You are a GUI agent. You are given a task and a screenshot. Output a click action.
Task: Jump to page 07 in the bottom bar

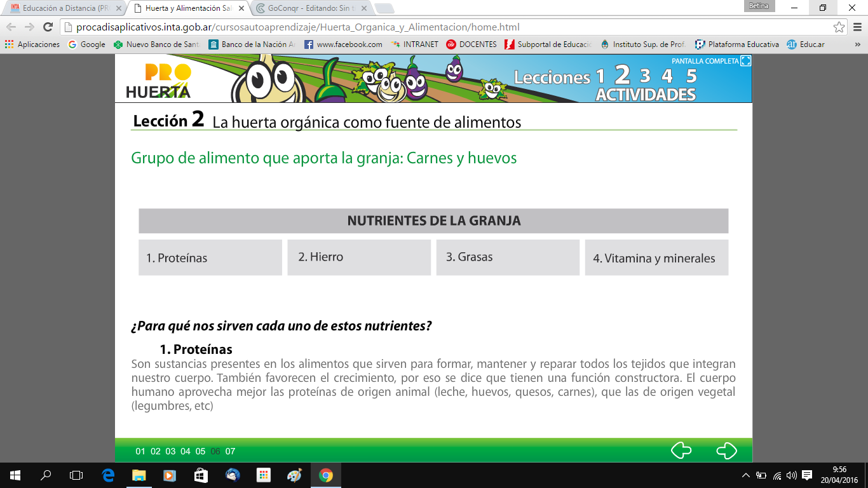(230, 452)
